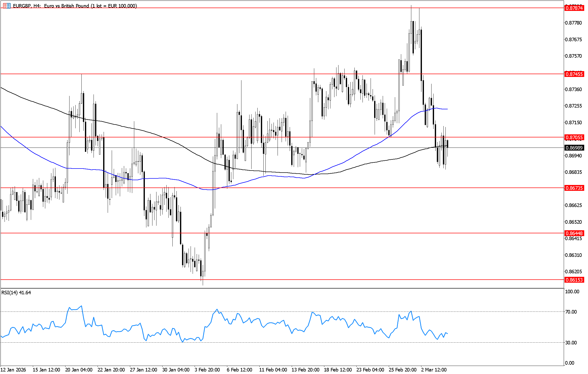Select the red 0.86735 support level label
The height and width of the screenshot is (374, 588).
574,188
